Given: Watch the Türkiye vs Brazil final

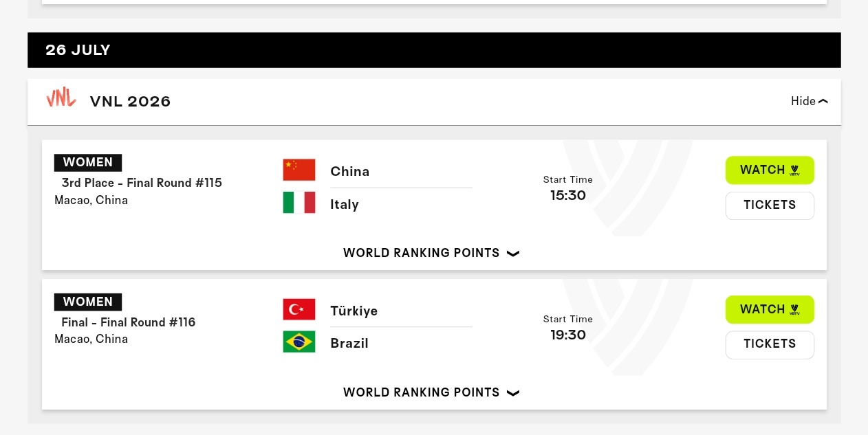Looking at the screenshot, I should [770, 309].
